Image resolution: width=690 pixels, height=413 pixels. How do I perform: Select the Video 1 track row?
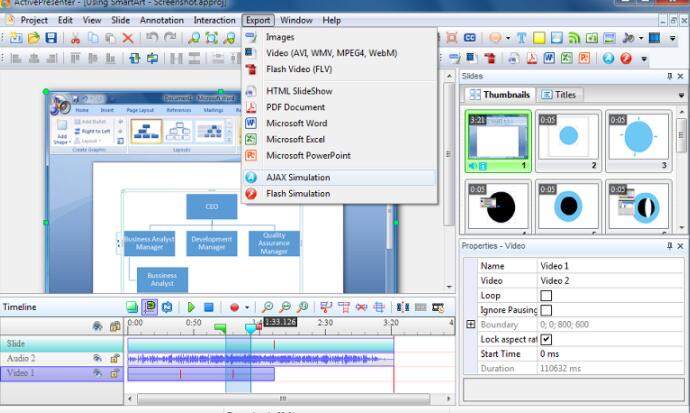(x=62, y=373)
